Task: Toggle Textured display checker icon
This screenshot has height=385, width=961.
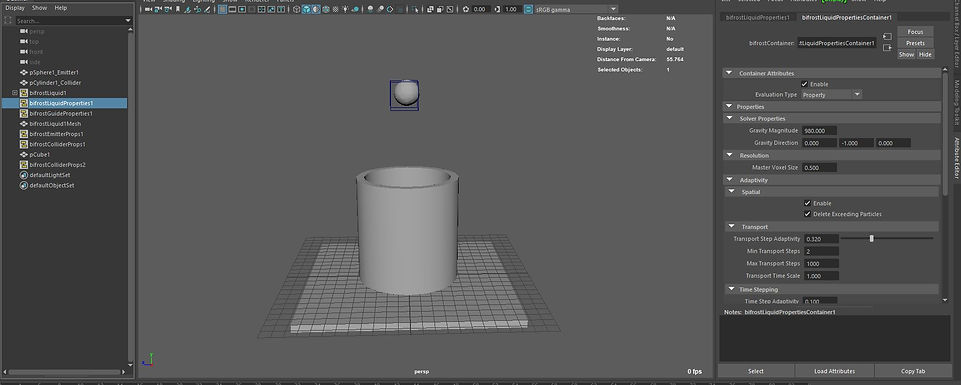Action: pos(335,9)
